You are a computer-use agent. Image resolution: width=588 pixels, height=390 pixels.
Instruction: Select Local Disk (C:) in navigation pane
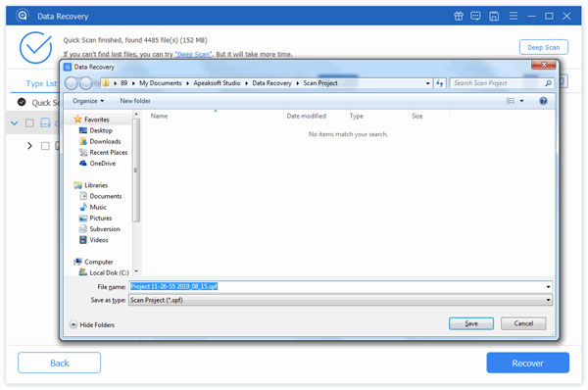pos(109,272)
